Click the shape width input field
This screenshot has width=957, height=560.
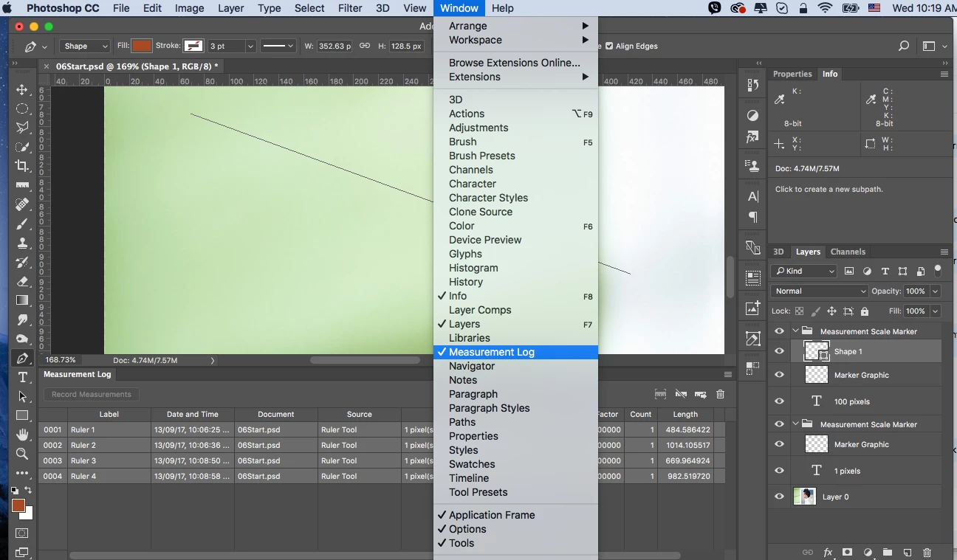click(x=334, y=46)
